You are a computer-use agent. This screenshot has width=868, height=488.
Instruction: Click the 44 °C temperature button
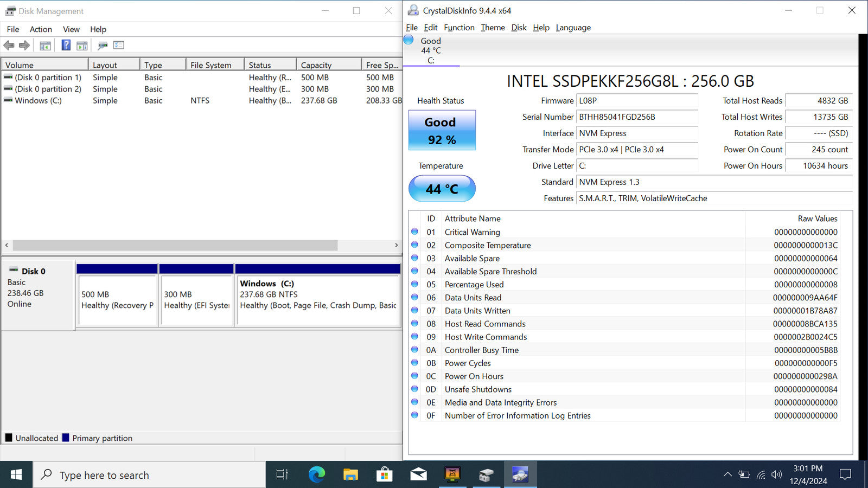pos(442,189)
